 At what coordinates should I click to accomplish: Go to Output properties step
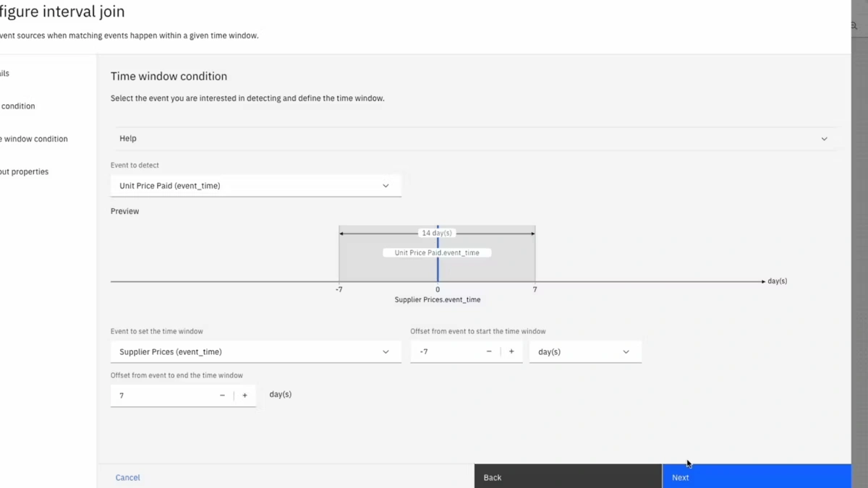click(x=25, y=172)
